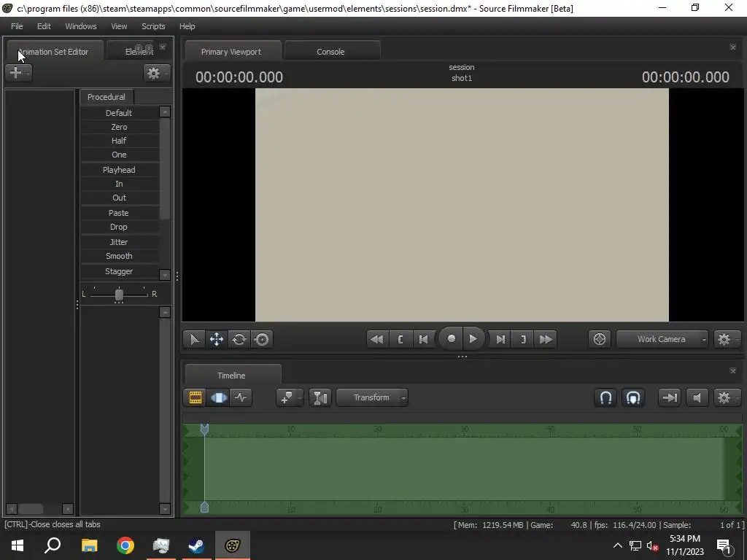Open the Edit menu
Screen dimensions: 747x560
(44, 26)
